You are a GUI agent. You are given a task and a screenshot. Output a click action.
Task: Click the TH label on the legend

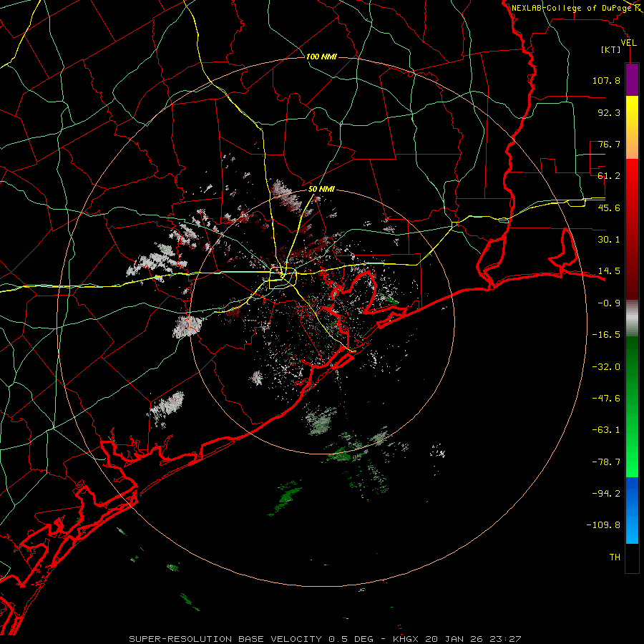tap(615, 557)
